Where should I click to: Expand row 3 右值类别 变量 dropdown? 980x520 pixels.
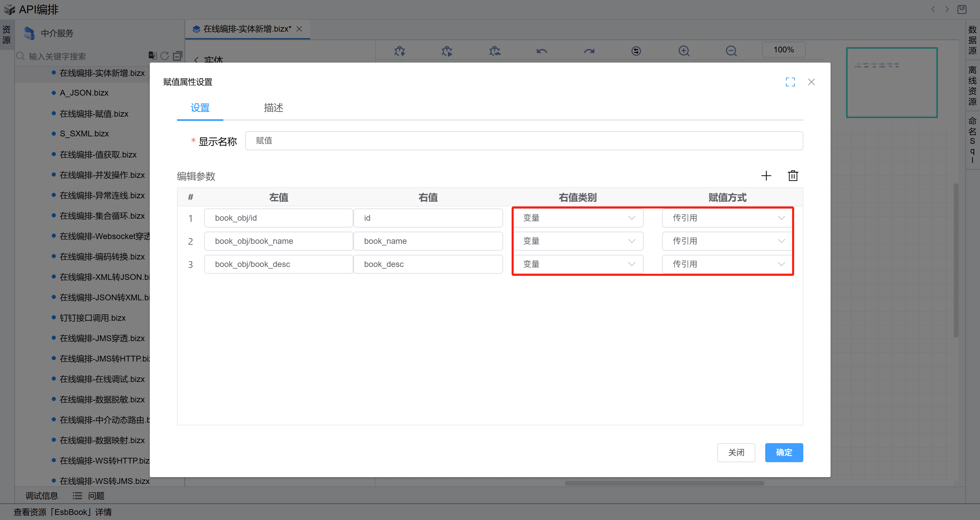point(578,264)
